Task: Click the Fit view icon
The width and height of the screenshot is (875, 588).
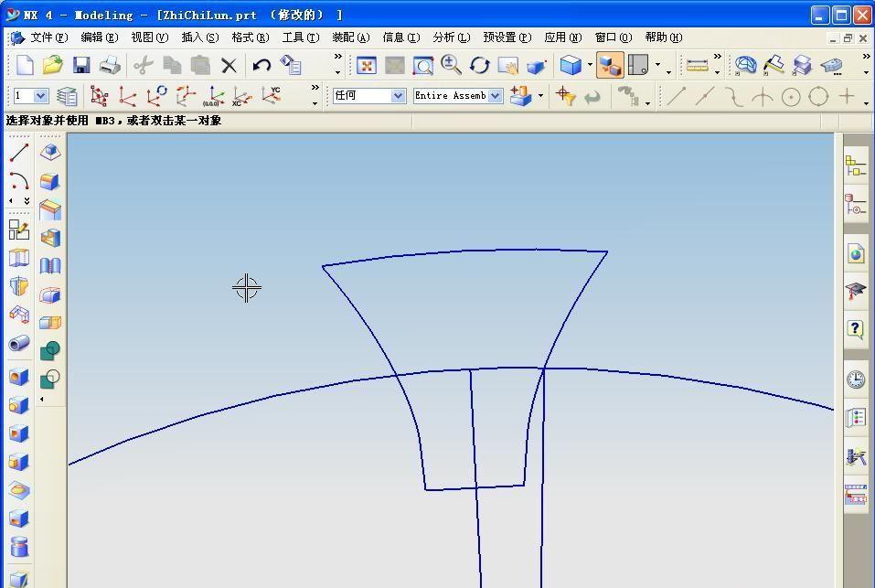Action: (367, 65)
